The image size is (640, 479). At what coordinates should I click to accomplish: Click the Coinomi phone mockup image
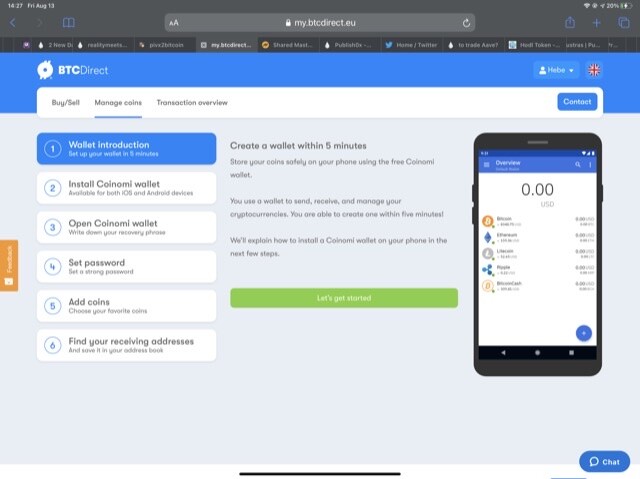pos(538,254)
